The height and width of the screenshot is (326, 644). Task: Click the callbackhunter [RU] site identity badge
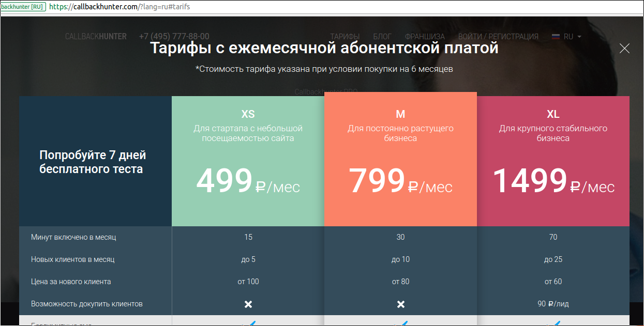tap(23, 7)
